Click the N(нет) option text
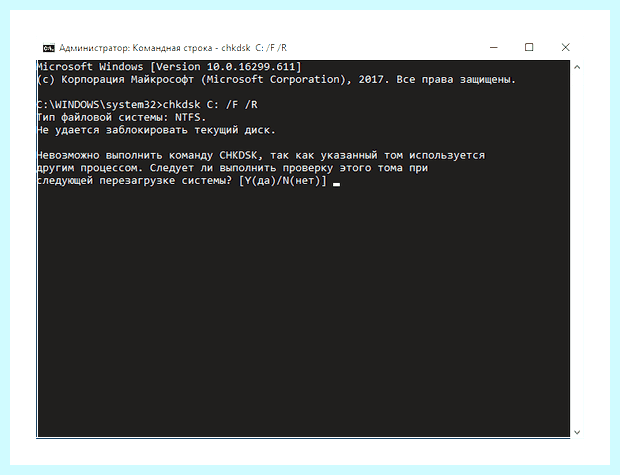620x475 pixels. click(x=301, y=181)
